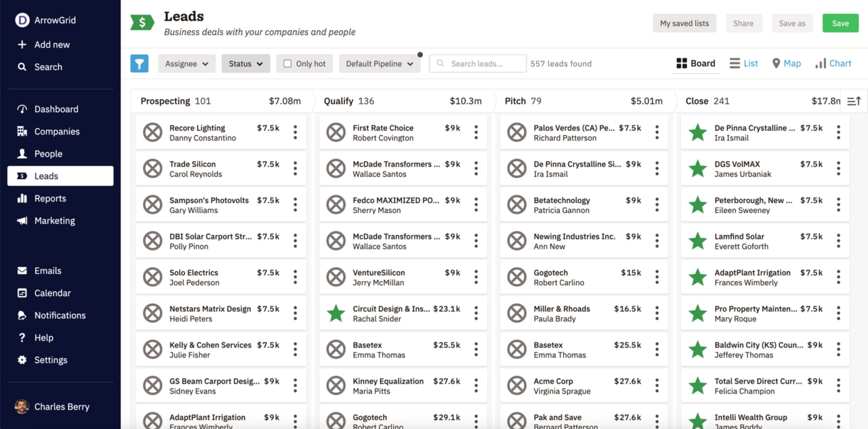Star the Recore Lighting lead
The width and height of the screenshot is (868, 429).
point(153,132)
